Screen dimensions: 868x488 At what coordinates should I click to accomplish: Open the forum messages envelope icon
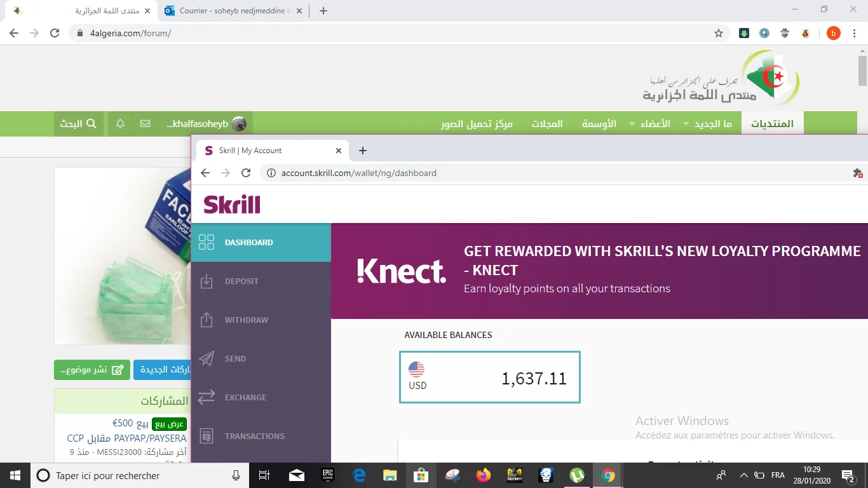click(146, 124)
